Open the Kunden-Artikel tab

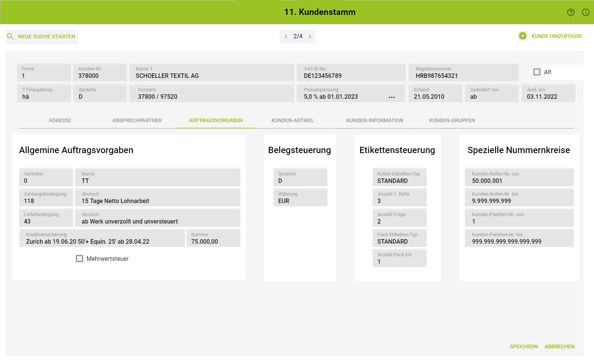click(292, 120)
